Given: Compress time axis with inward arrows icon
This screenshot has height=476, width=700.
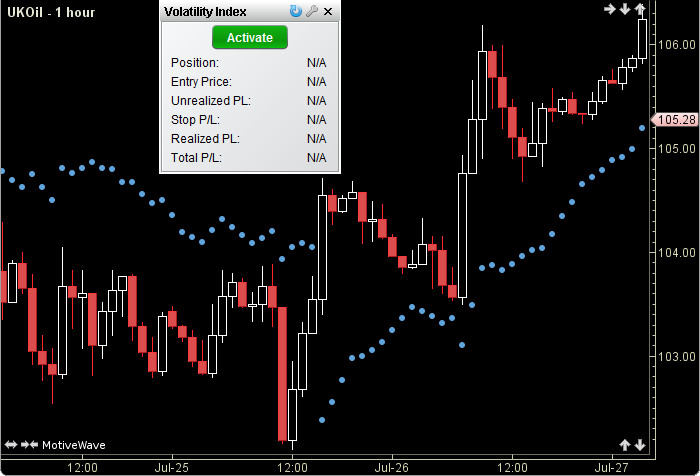Looking at the screenshot, I should click(29, 444).
